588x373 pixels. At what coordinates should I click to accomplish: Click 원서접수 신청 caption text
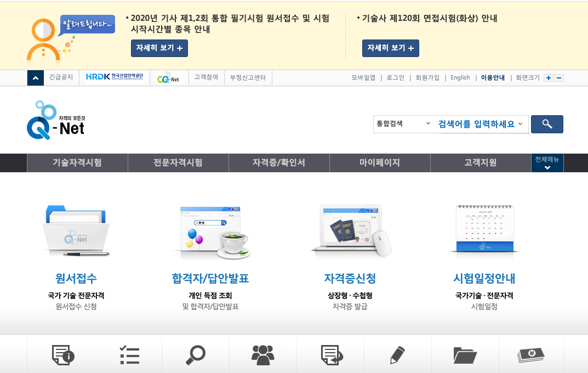(x=76, y=307)
